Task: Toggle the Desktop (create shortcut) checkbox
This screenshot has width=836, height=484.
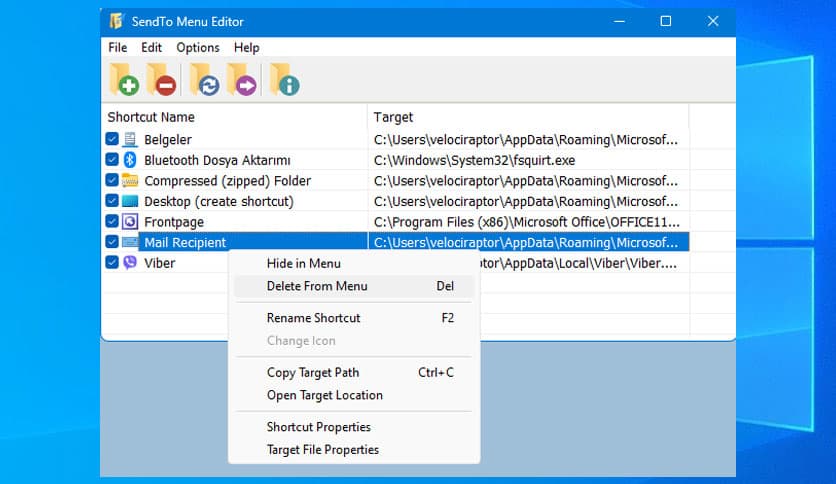Action: [112, 200]
